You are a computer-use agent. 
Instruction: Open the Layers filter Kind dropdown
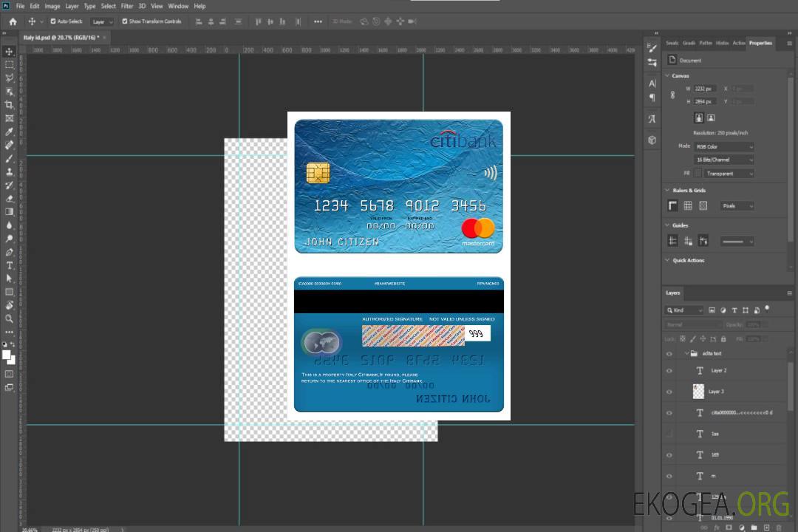point(684,310)
